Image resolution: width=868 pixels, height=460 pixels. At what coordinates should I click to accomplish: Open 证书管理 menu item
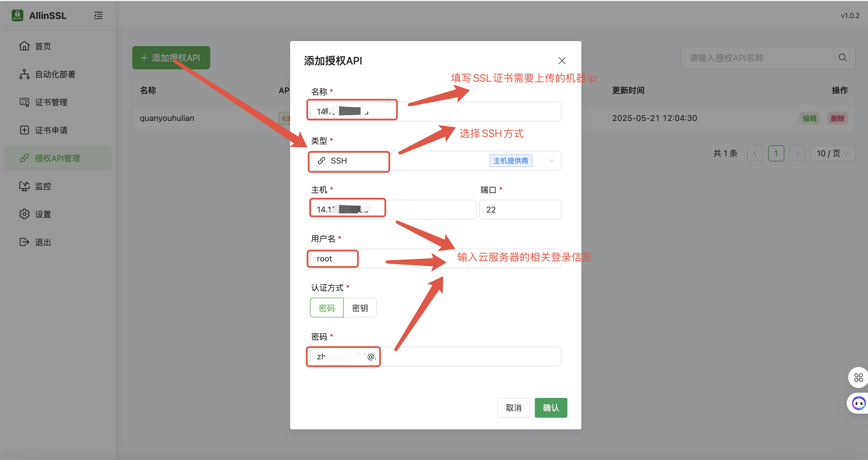click(51, 102)
